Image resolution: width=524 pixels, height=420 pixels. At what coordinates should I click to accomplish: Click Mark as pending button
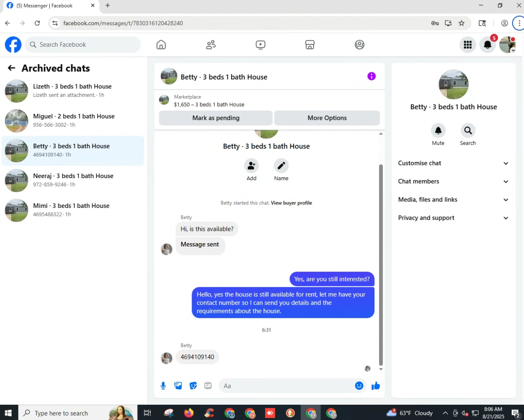coord(215,118)
